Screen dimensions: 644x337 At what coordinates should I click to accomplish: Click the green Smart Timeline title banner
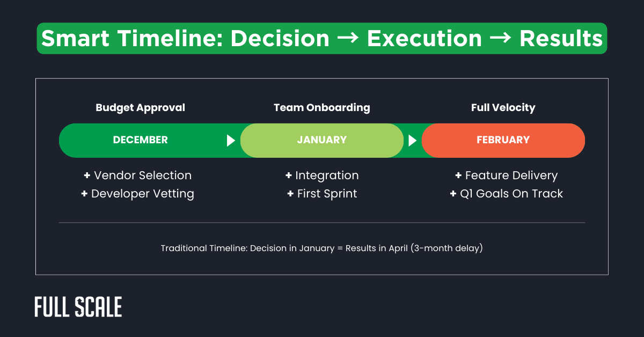pos(322,39)
